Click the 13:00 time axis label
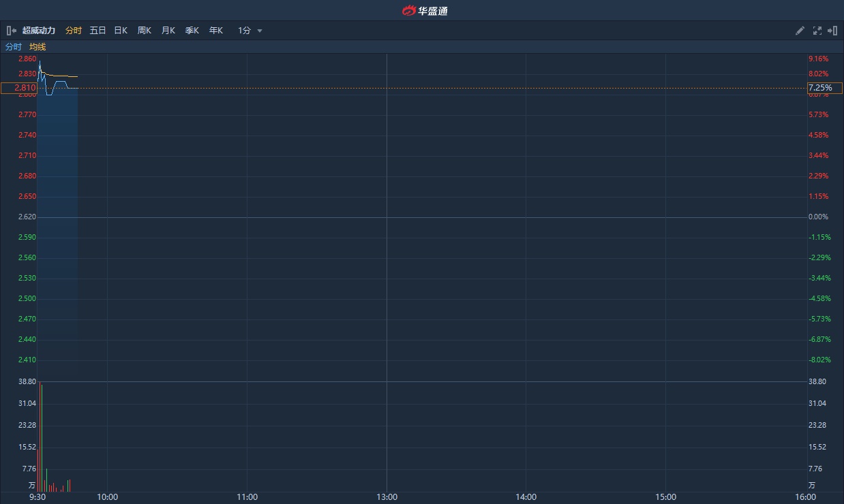The height and width of the screenshot is (504, 844). [387, 497]
